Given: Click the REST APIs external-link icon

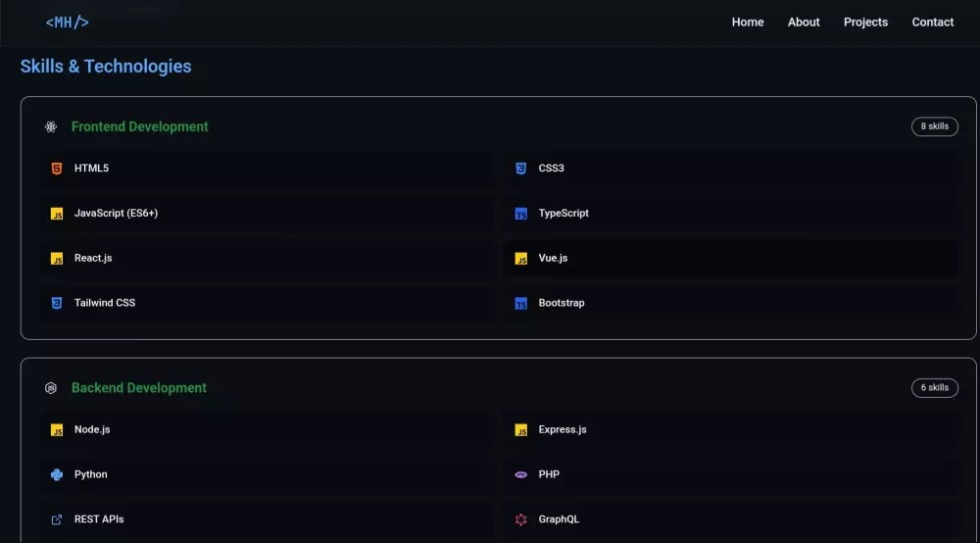Looking at the screenshot, I should [56, 519].
